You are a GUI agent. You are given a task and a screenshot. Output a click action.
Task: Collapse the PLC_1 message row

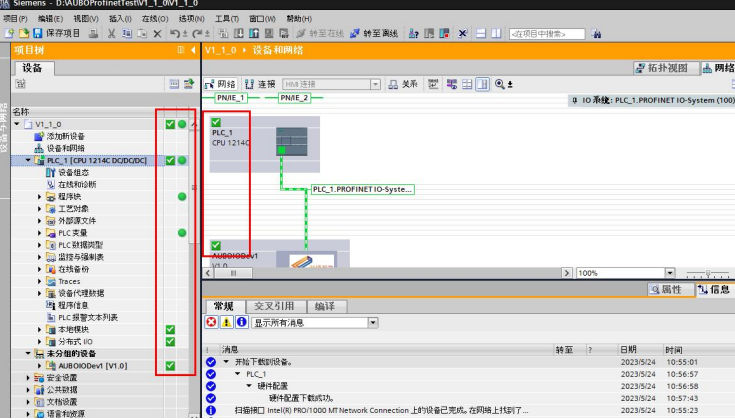[238, 374]
